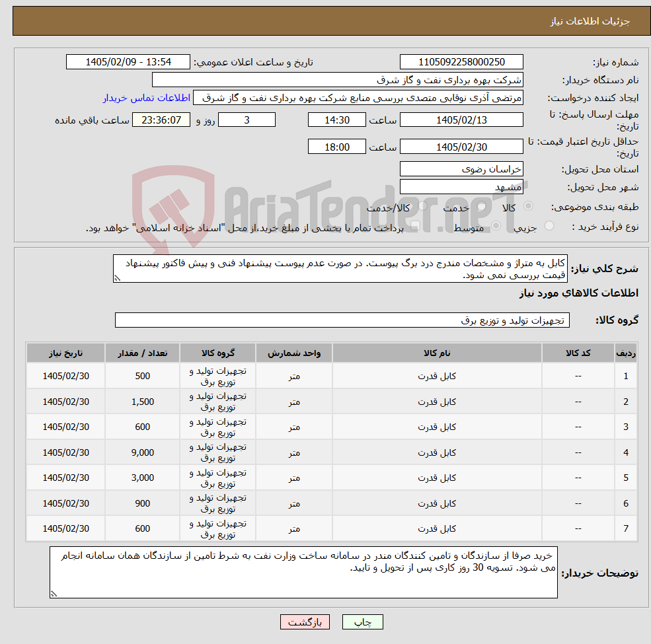
Task: Click the شماره نیاز field 1105092258000250
Action: (461, 62)
